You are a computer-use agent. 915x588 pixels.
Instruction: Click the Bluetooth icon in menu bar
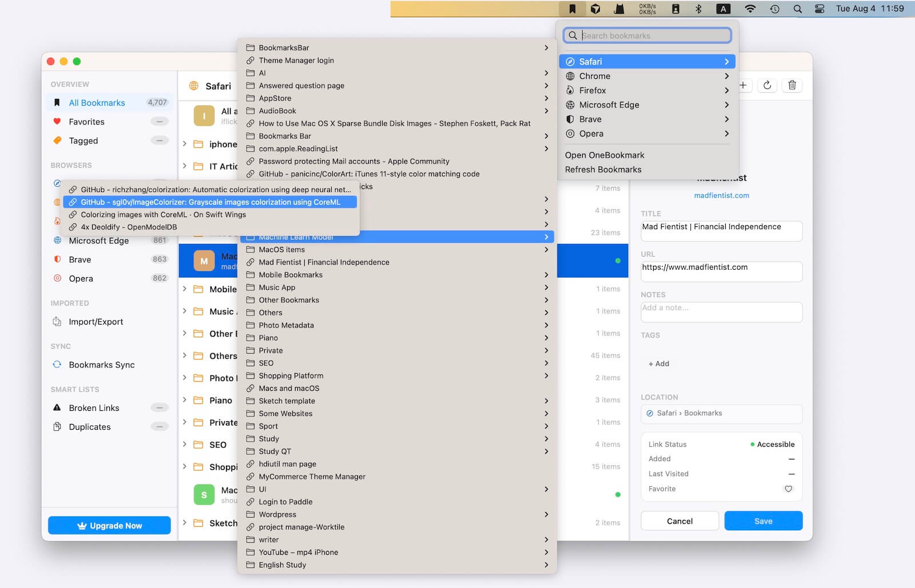point(698,9)
